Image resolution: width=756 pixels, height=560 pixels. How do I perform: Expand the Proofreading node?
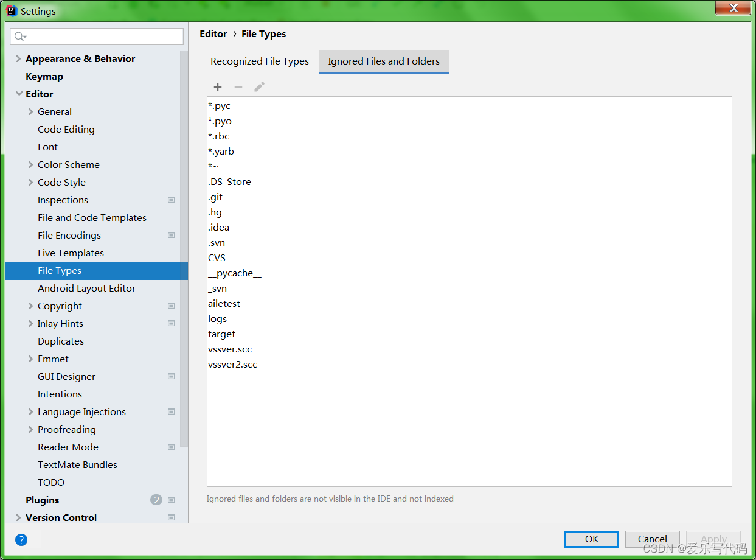(31, 429)
